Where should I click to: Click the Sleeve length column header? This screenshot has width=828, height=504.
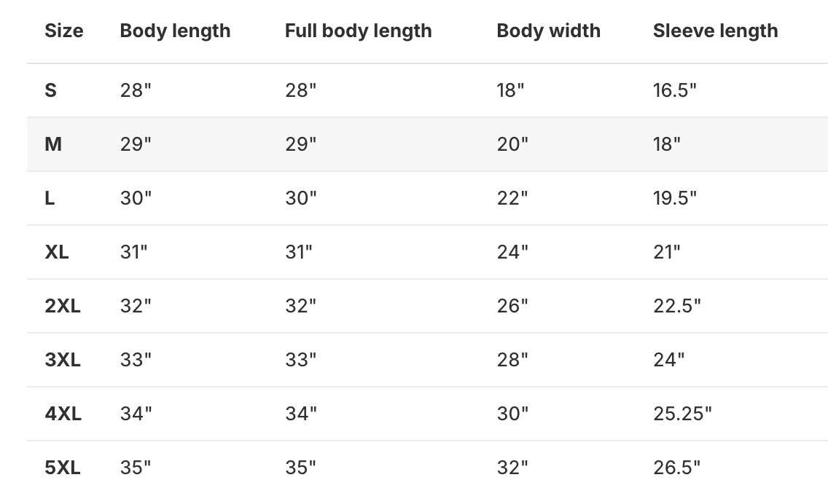coord(715,31)
